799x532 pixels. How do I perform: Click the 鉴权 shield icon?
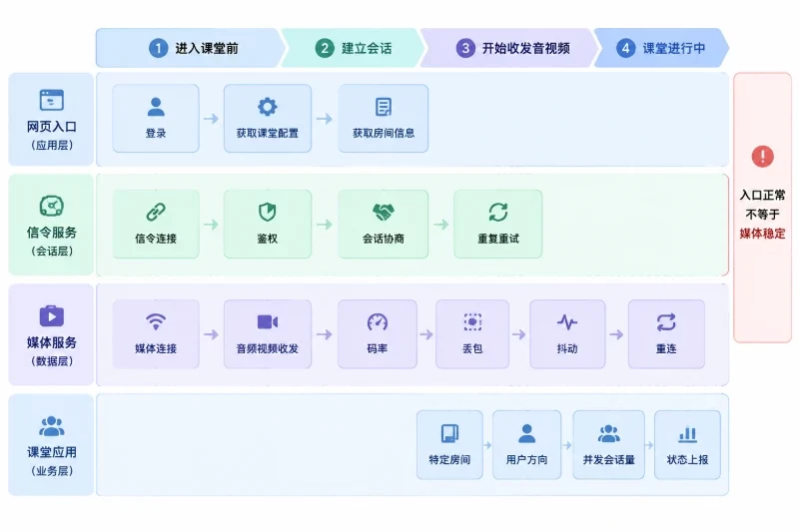[x=268, y=213]
